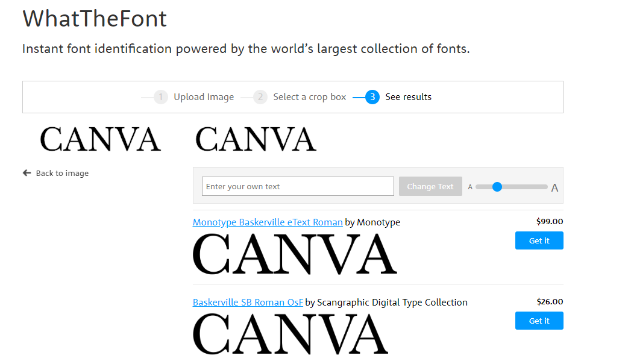Screen dimensions: 628x364
Task: Focus the Enter your own text field
Action: tap(298, 186)
